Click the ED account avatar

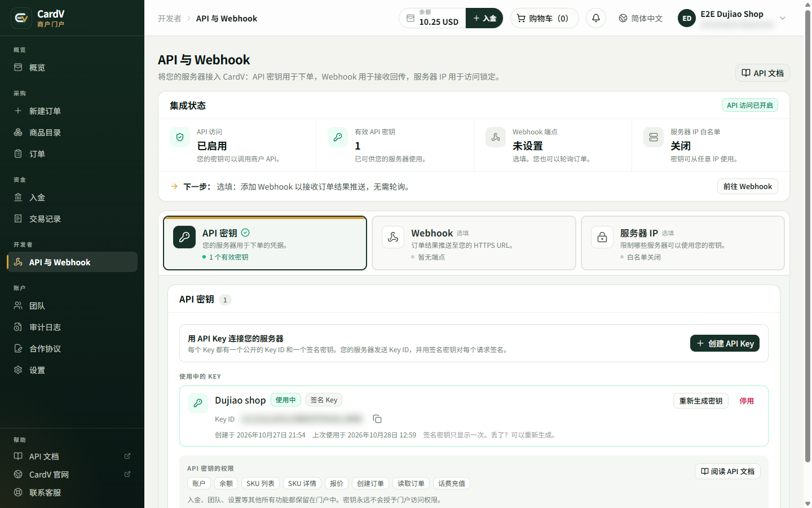pos(687,18)
